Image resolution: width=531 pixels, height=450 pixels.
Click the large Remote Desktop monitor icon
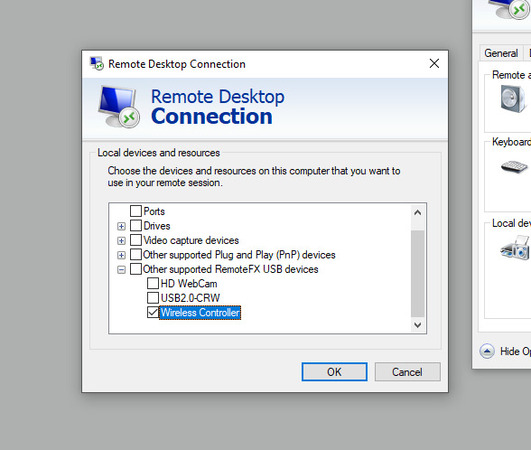[x=119, y=106]
